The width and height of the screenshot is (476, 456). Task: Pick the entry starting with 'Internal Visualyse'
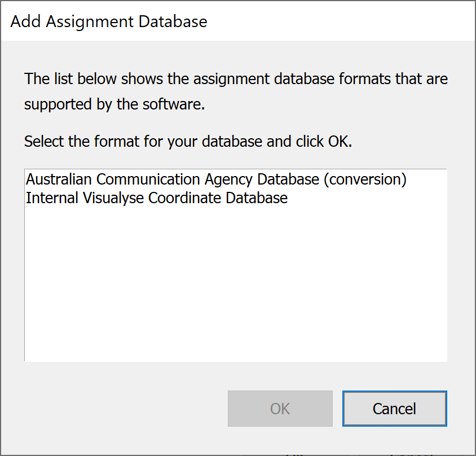[157, 198]
